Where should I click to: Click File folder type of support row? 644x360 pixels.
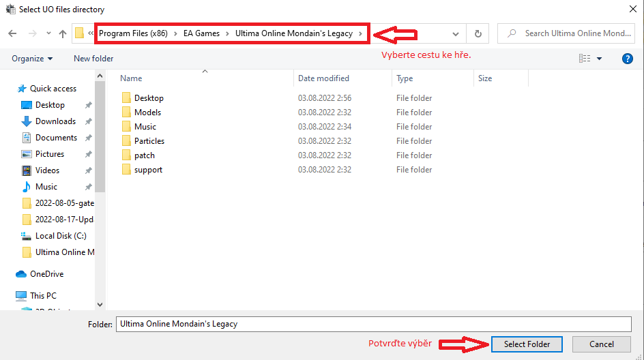point(414,170)
